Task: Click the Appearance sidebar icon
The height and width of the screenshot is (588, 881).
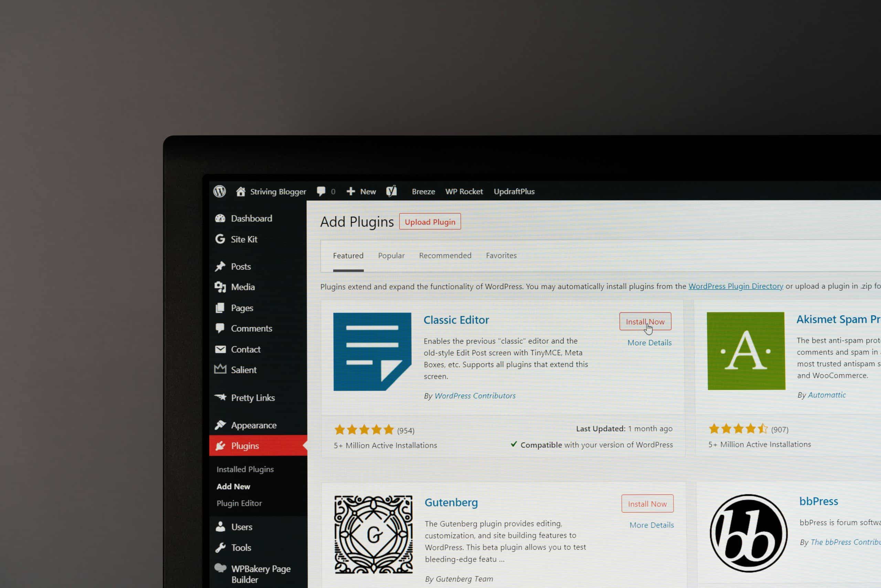Action: (x=220, y=424)
